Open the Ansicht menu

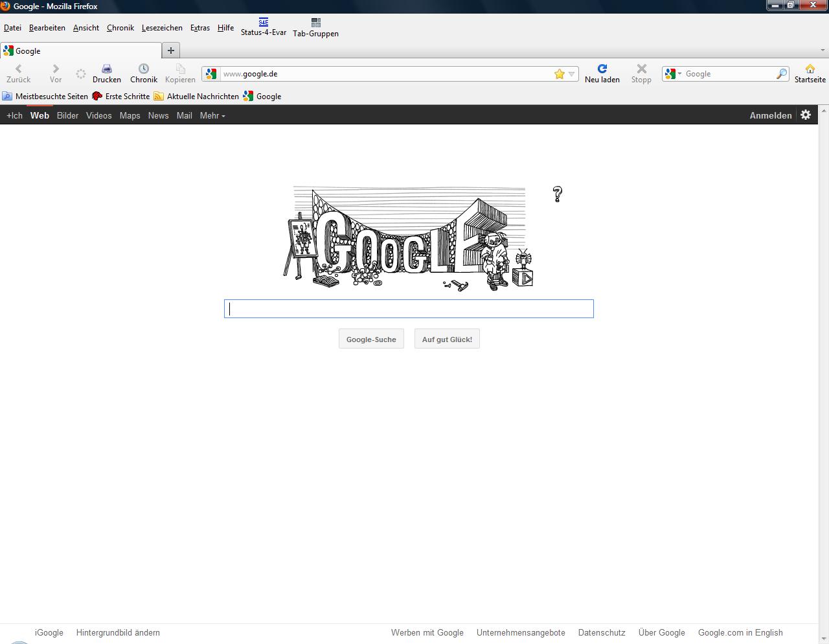coord(86,28)
